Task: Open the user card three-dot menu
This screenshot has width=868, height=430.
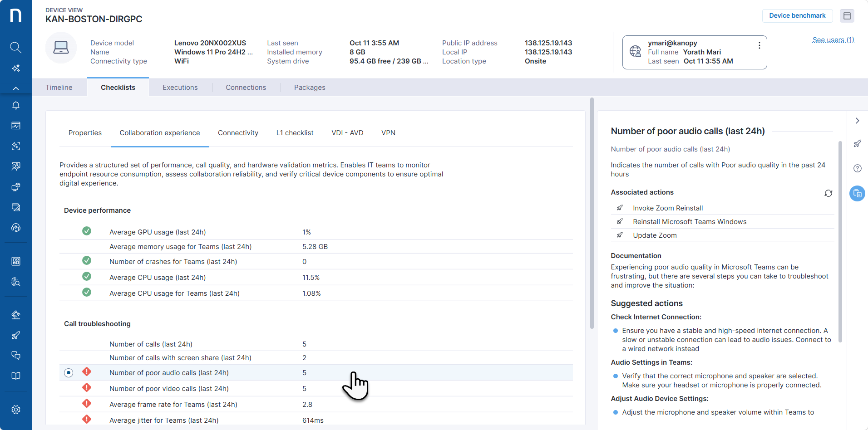Action: click(x=759, y=45)
